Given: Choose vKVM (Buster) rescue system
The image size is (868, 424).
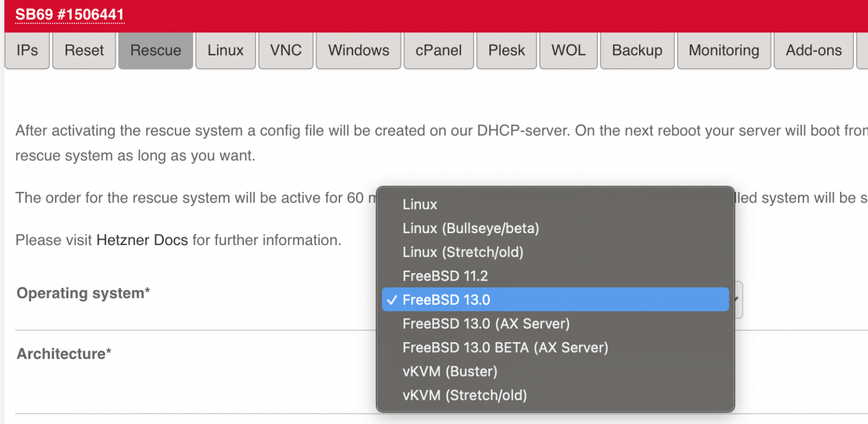Looking at the screenshot, I should (450, 371).
